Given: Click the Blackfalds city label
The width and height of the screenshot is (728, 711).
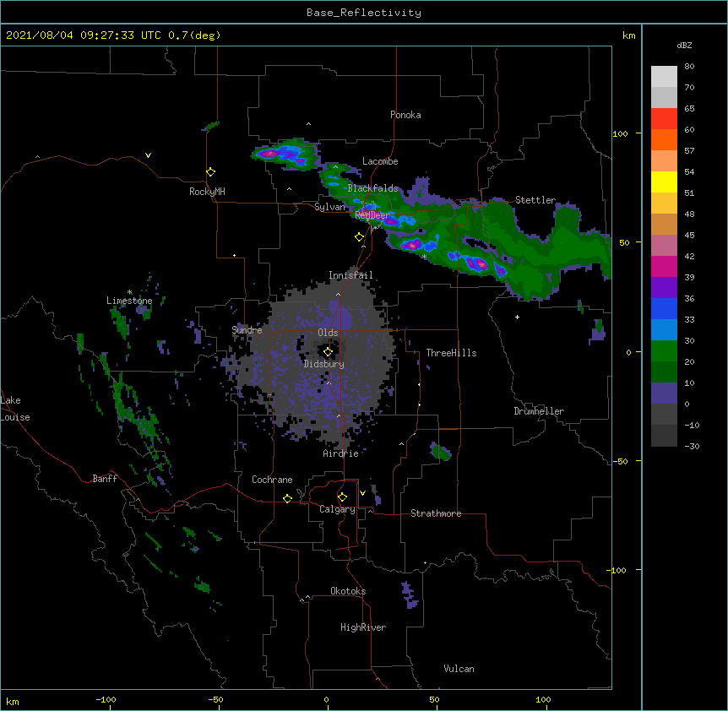Looking at the screenshot, I should tap(372, 188).
